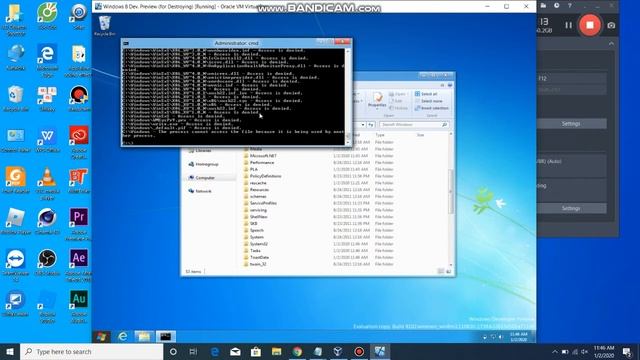Screen dimensions: 640x360
Task: Select the twain_32 folder
Action: 258,264
